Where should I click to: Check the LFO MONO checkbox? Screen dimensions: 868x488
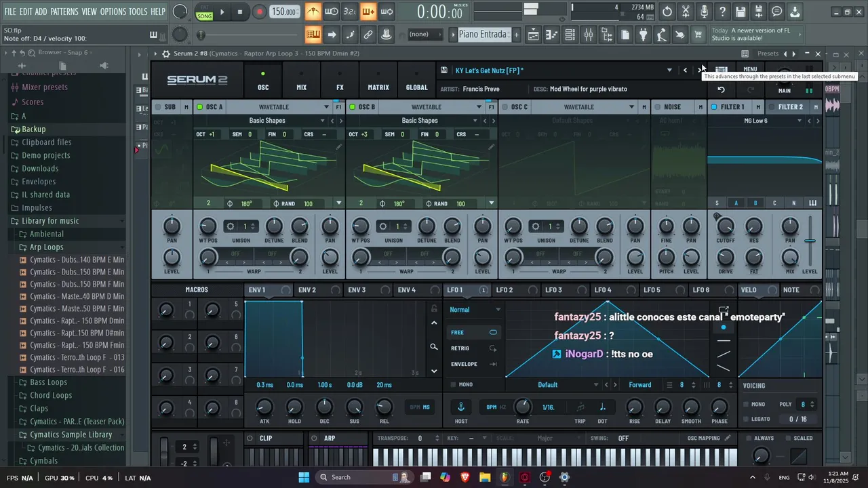coord(453,385)
